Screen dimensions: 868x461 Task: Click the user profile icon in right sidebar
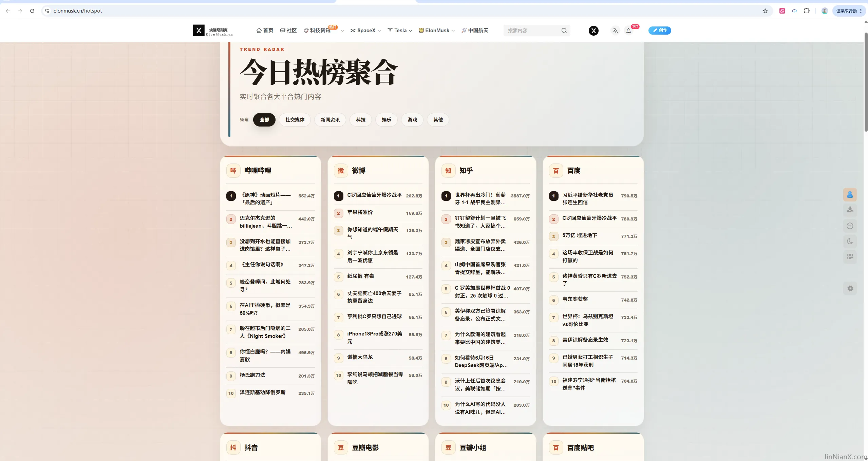850,195
